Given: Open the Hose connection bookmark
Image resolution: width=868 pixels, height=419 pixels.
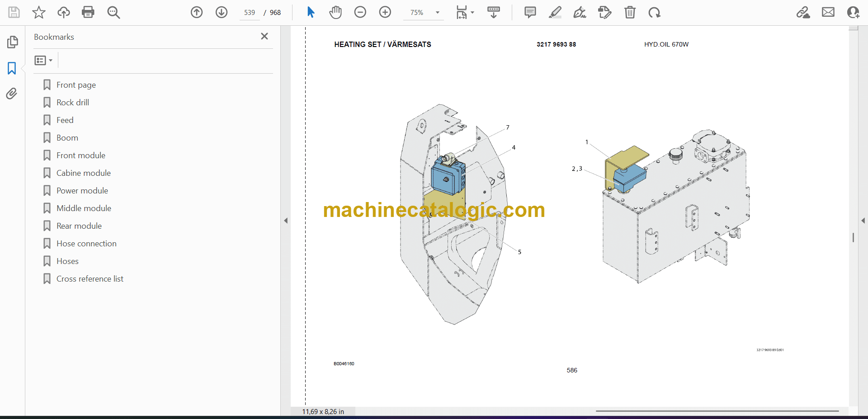Looking at the screenshot, I should 86,244.
